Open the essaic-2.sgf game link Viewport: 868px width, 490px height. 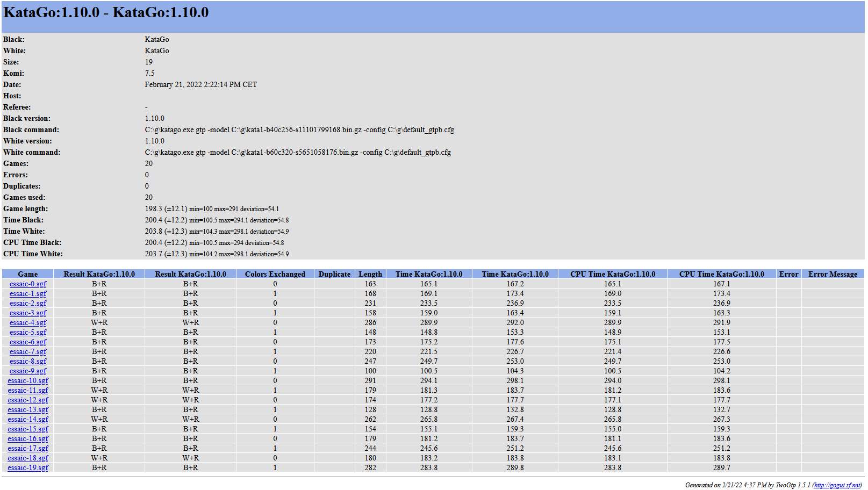pos(28,303)
